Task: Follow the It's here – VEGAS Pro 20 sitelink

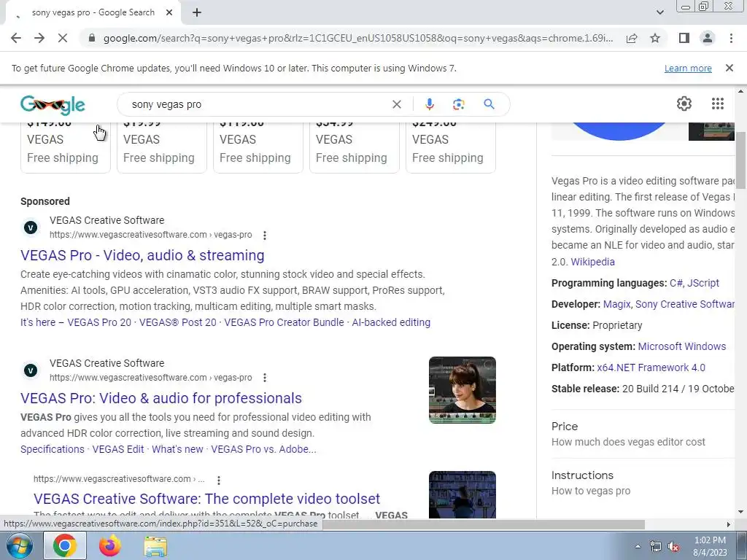Action: pyautogui.click(x=76, y=322)
